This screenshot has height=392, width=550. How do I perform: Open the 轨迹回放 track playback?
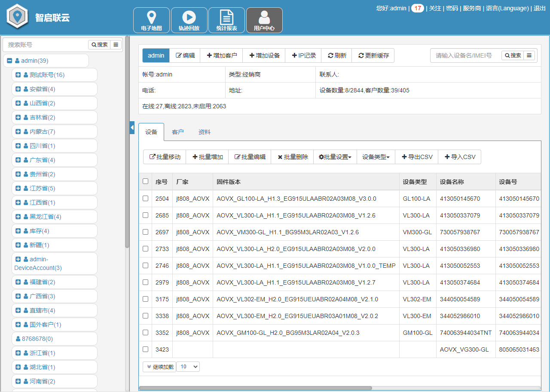[189, 20]
